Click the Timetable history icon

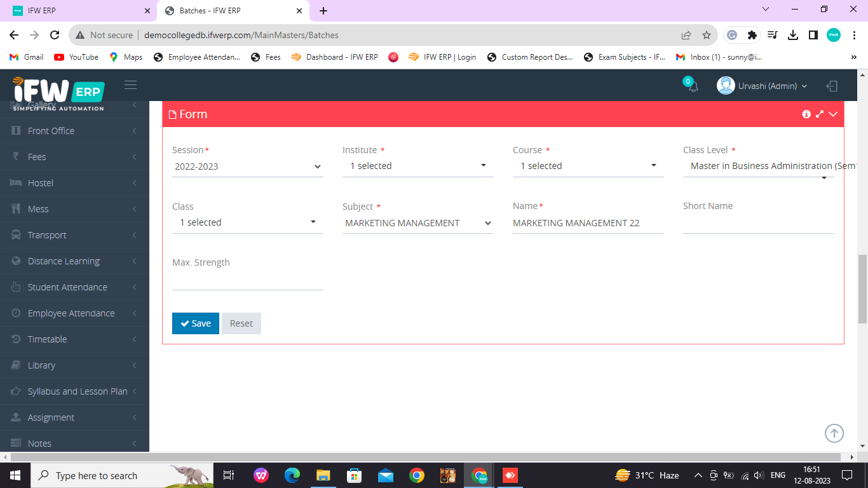point(16,339)
